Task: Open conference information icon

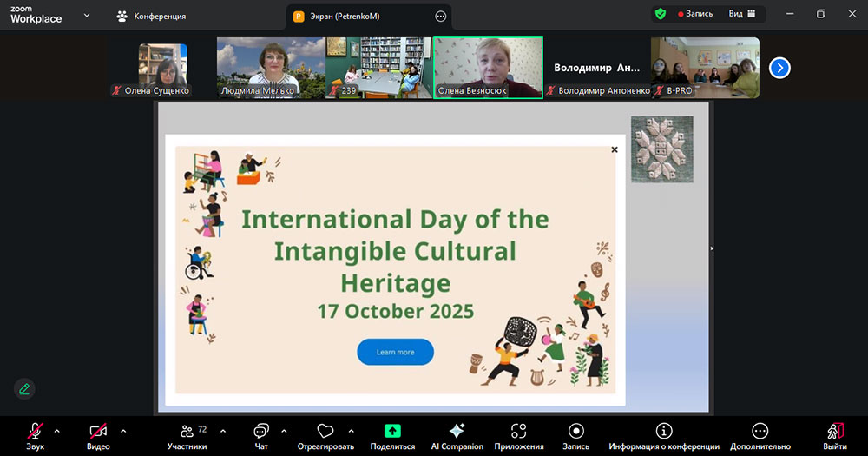Action: click(x=664, y=432)
